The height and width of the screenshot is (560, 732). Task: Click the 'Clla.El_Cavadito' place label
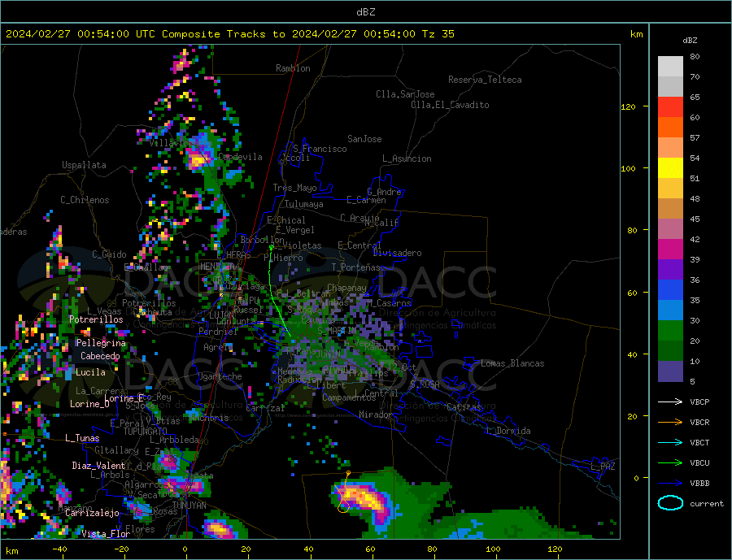click(x=450, y=105)
